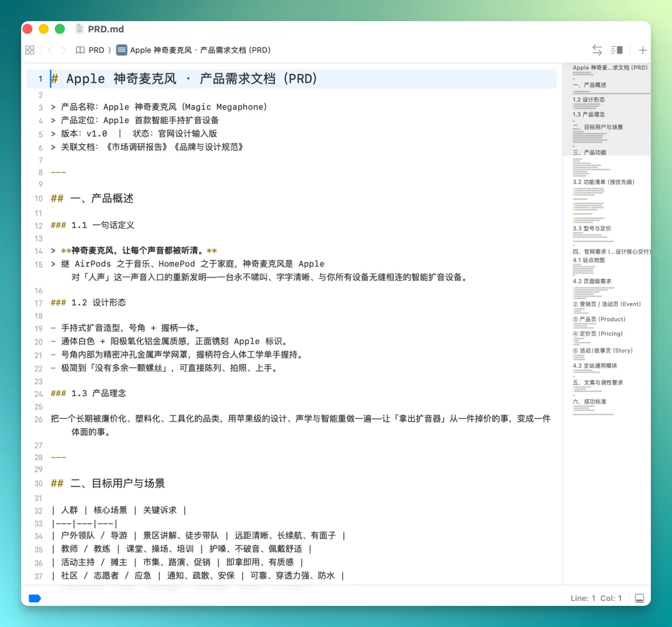Click the table header row '人群 | 核心场景 | 关键诉求'
This screenshot has width=672, height=627.
pyautogui.click(x=119, y=510)
